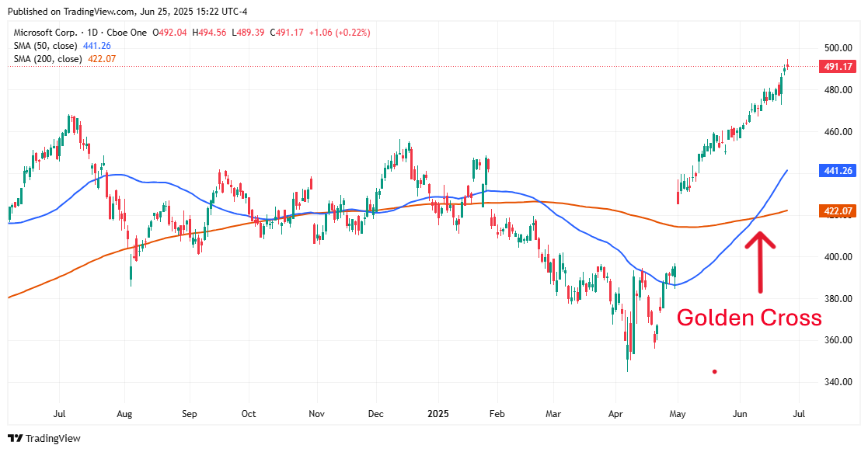This screenshot has height=452, width=868.
Task: Click the orange 422.07 SMA price tag
Action: click(x=838, y=210)
